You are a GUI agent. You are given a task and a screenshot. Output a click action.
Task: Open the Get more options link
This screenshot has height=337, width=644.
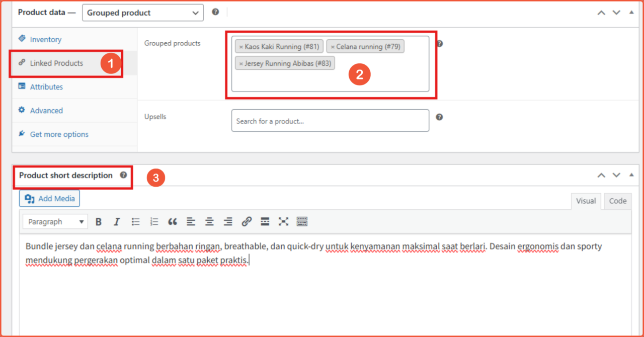[x=59, y=134]
